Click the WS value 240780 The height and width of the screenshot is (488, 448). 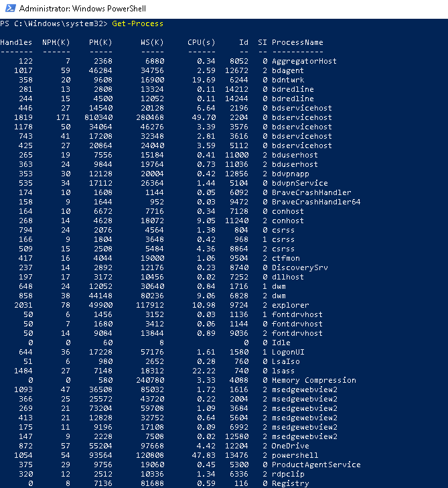150,380
